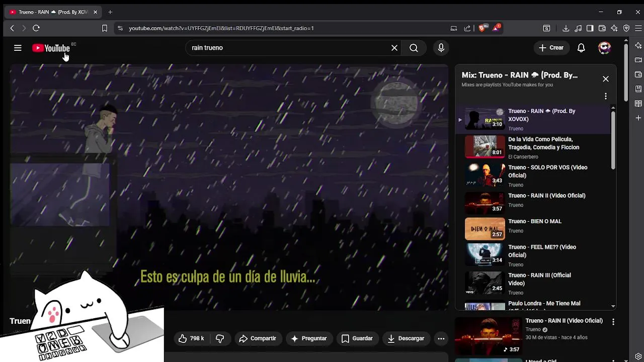Open the YouTube guide hamburger menu
This screenshot has height=362, width=644.
click(18, 48)
